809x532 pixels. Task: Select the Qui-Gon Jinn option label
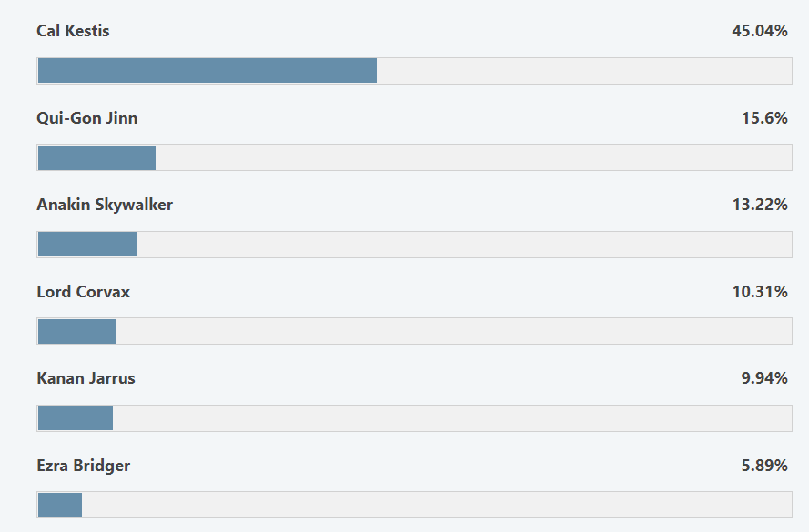(x=87, y=118)
